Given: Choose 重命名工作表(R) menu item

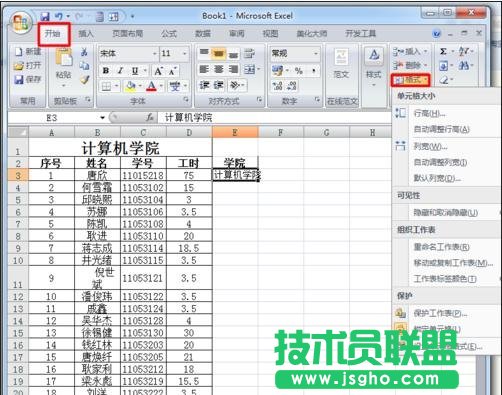Looking at the screenshot, I should [441, 247].
